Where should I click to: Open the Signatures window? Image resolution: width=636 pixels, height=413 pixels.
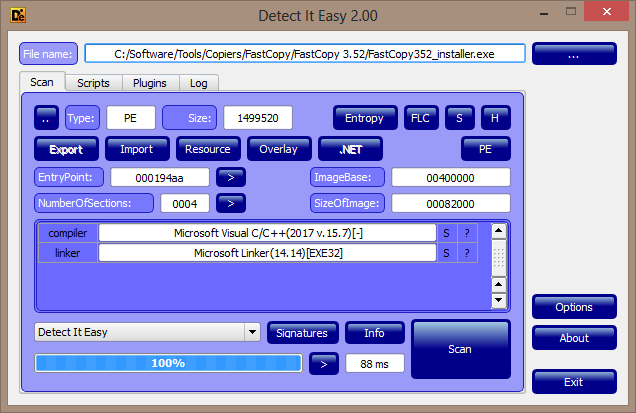(x=302, y=333)
